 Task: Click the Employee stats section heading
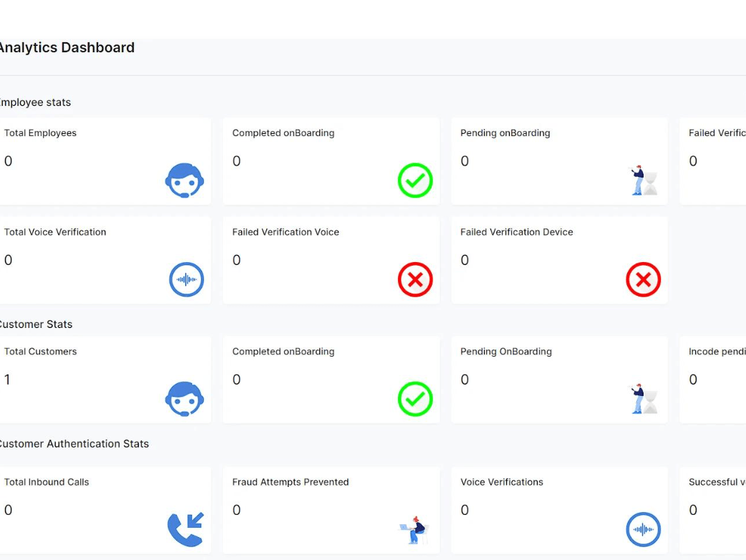tap(35, 102)
